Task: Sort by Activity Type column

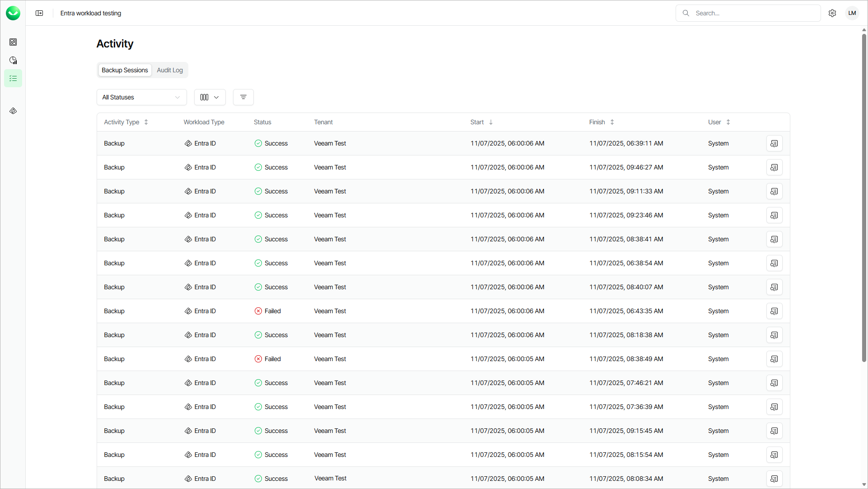Action: click(x=126, y=122)
